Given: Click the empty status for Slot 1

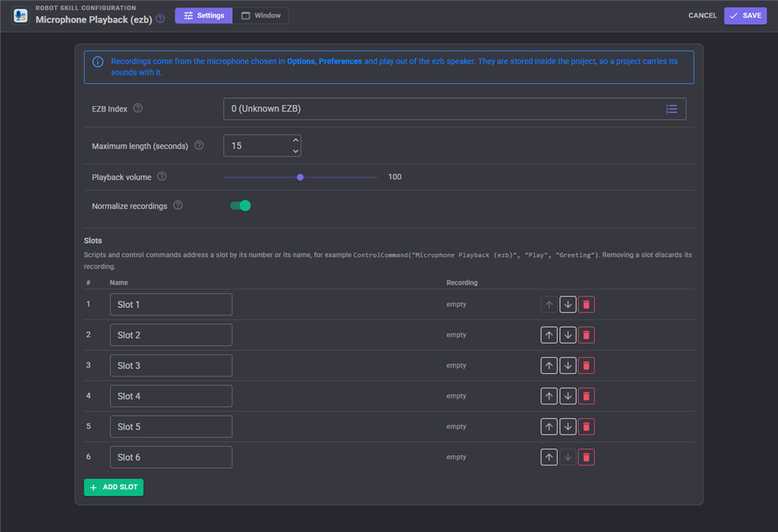Looking at the screenshot, I should click(x=456, y=304).
